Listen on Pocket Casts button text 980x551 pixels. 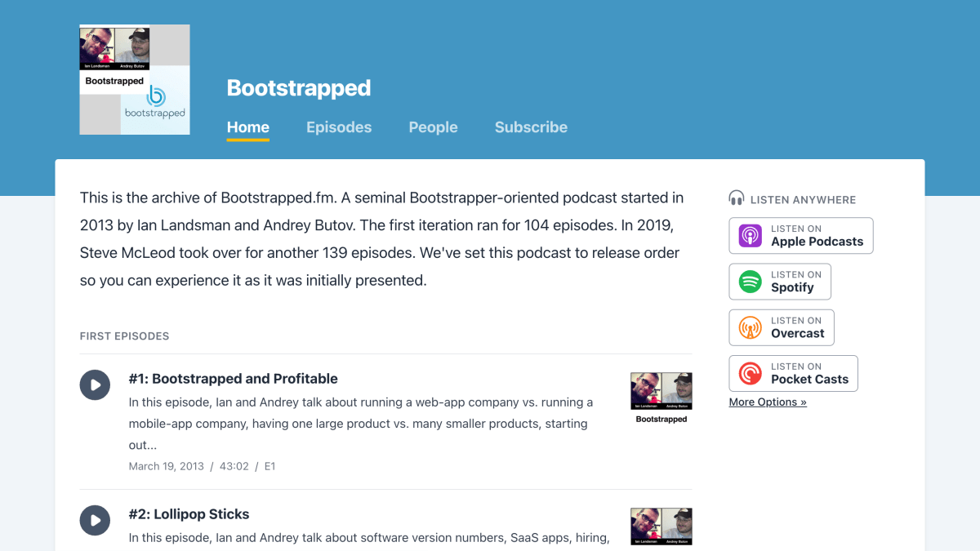pyautogui.click(x=809, y=373)
